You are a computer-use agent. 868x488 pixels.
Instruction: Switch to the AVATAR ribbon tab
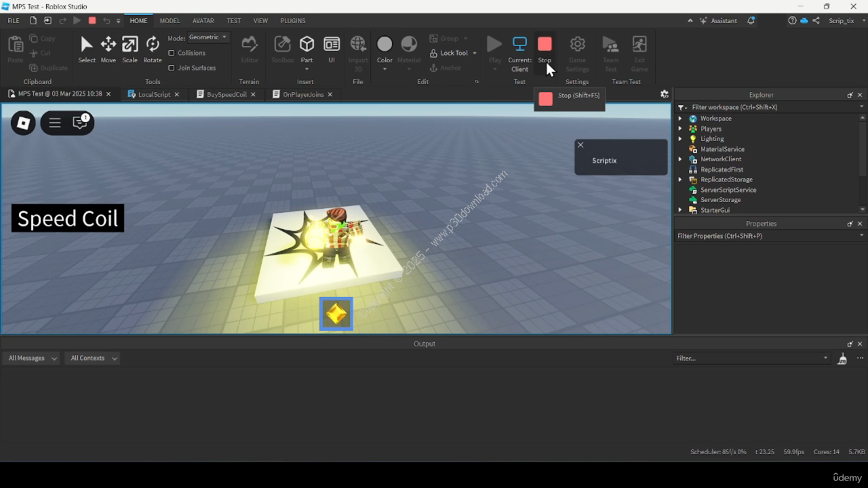(203, 20)
